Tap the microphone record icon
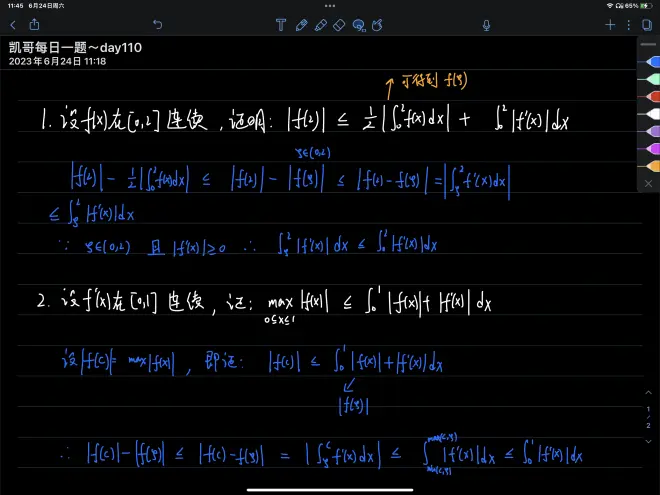 486,24
